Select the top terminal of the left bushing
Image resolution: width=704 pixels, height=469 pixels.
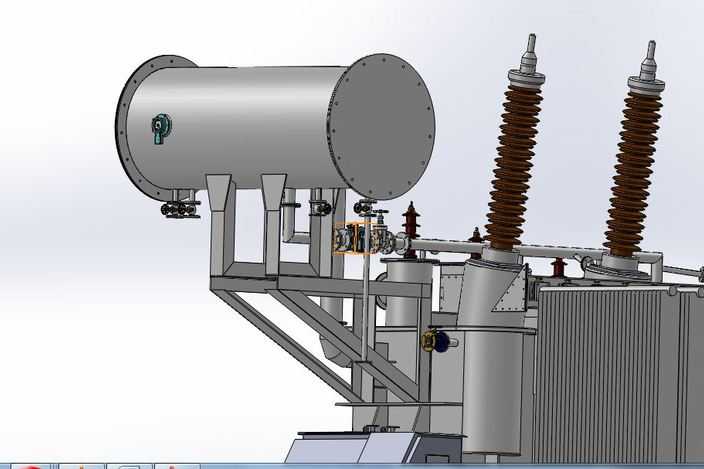[530, 52]
